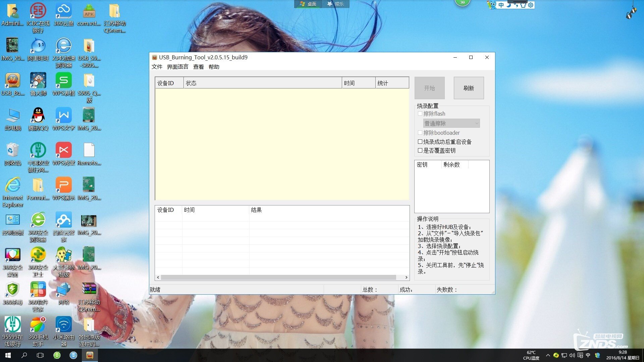Click the 刷新 button

coord(469,88)
